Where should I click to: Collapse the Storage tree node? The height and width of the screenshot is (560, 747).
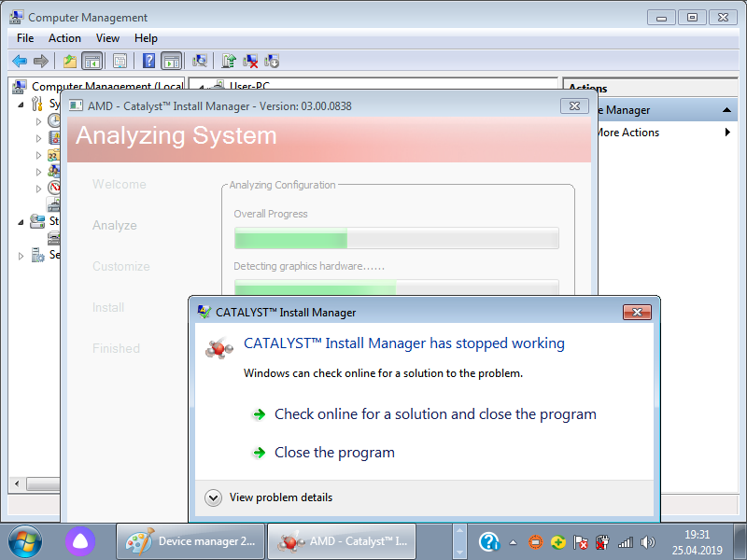coord(21,222)
